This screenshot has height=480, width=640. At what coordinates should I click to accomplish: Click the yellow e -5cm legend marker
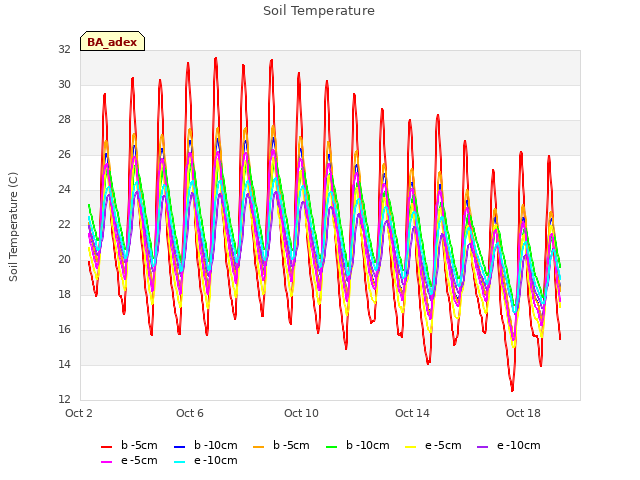(x=411, y=447)
